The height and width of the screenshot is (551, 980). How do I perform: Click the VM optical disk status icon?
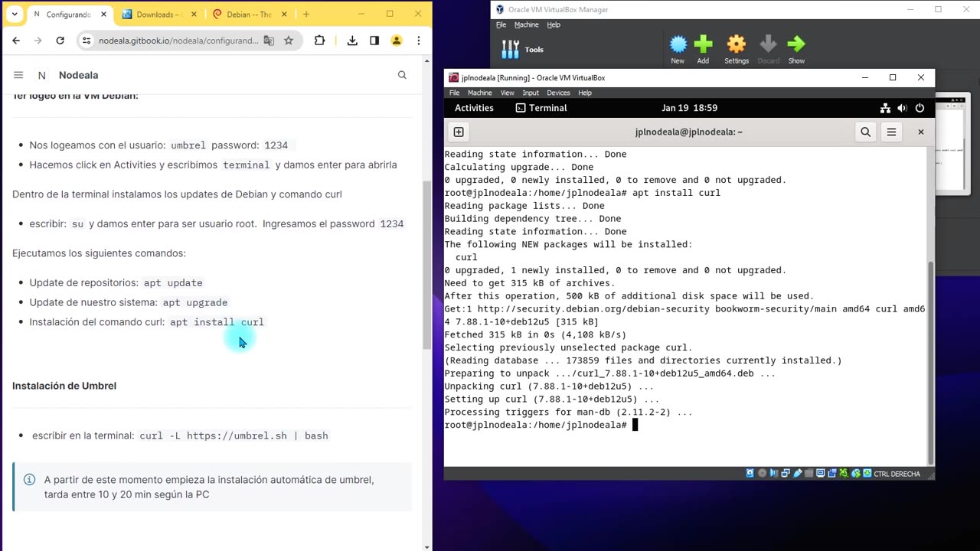coord(763,474)
